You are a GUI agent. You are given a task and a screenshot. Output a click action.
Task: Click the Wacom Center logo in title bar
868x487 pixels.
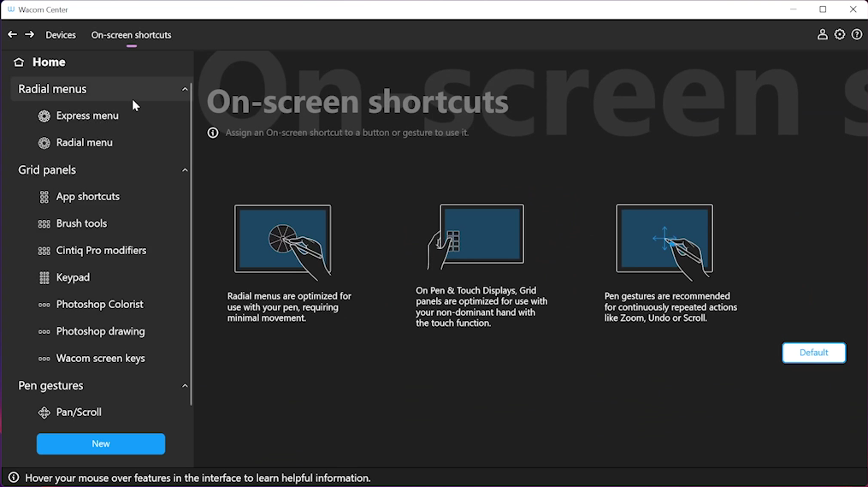point(11,9)
